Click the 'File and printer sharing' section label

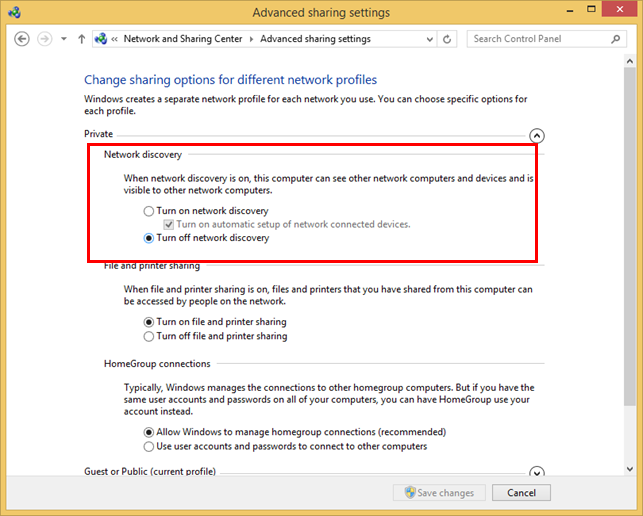152,266
